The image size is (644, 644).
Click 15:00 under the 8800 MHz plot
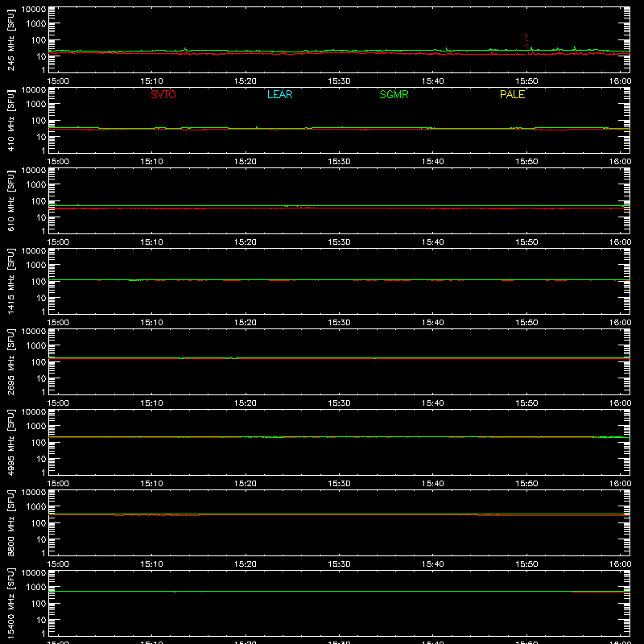point(58,564)
